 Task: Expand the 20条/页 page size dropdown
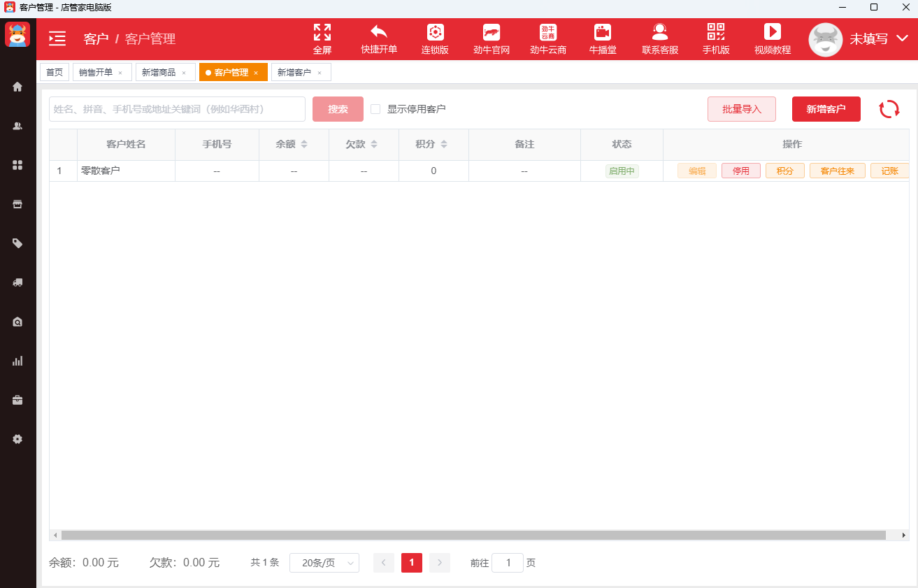click(324, 563)
